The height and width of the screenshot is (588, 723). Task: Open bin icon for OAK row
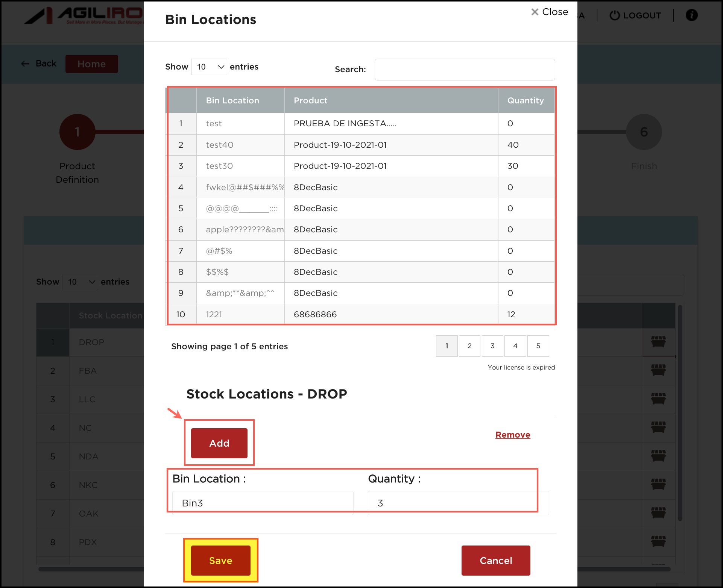[x=658, y=513]
